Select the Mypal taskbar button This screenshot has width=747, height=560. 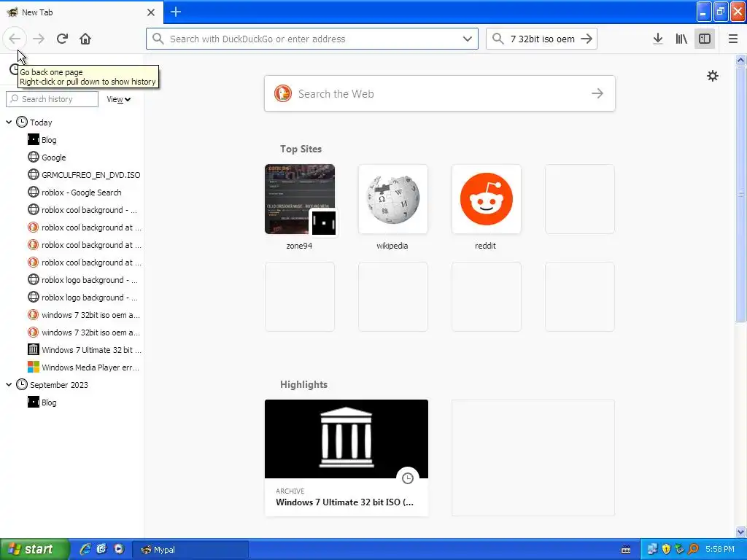(190, 550)
